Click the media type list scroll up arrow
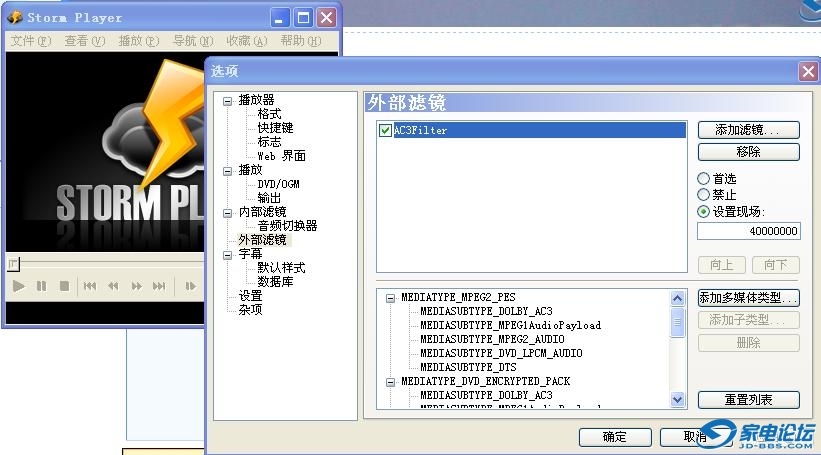Screen dimensions: 821x455 pyautogui.click(x=677, y=298)
